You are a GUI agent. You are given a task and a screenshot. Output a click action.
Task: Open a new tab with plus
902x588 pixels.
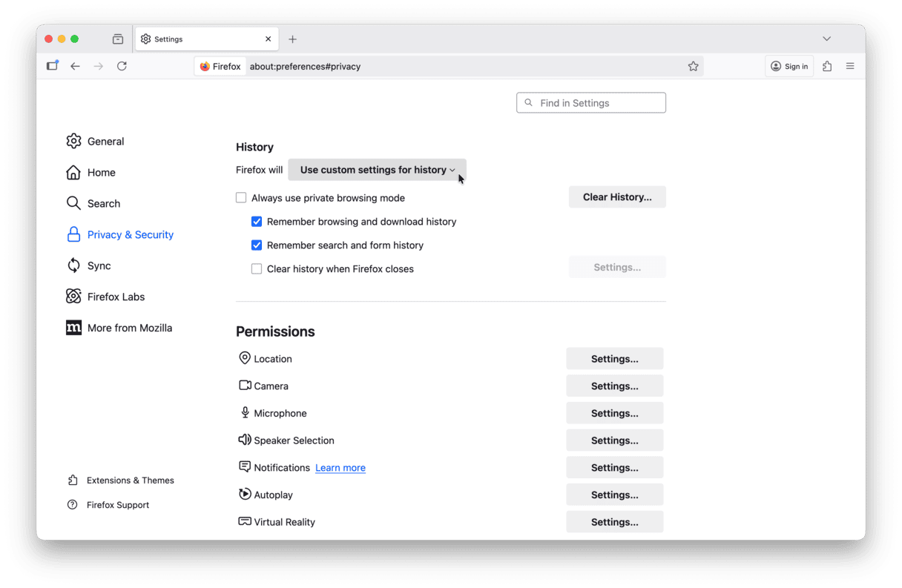(292, 39)
